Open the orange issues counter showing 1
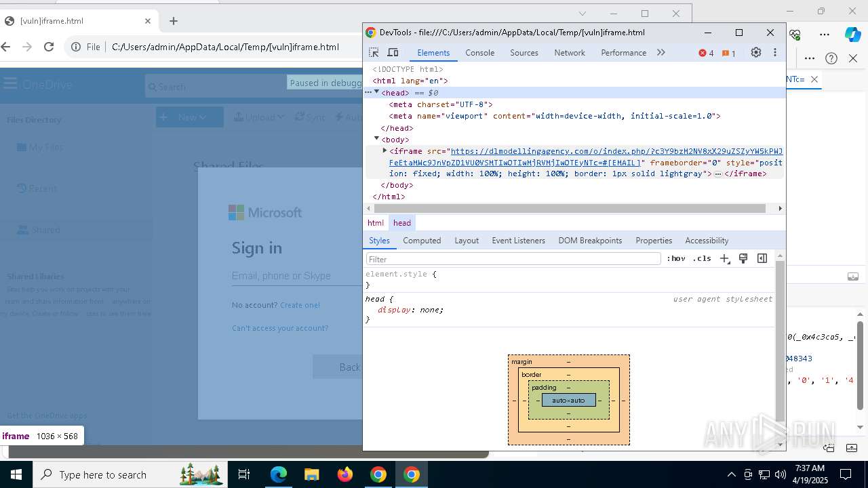The width and height of the screenshot is (868, 488). (x=729, y=53)
